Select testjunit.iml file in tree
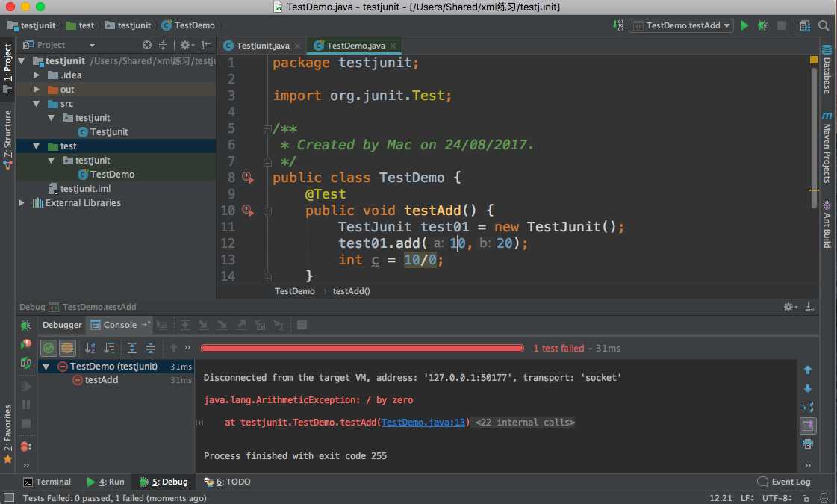The image size is (837, 504). (85, 188)
